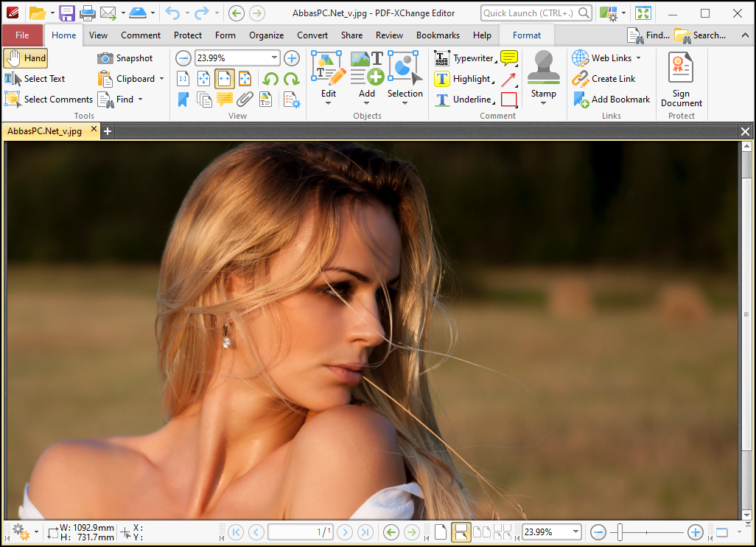756x547 pixels.
Task: Select the Hand tool
Action: point(26,58)
